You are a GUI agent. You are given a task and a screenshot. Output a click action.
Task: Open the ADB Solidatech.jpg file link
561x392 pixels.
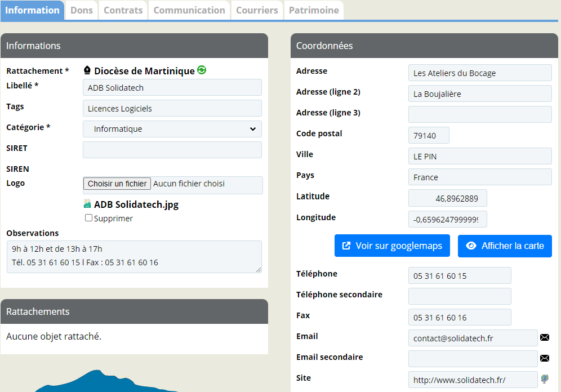(x=136, y=204)
